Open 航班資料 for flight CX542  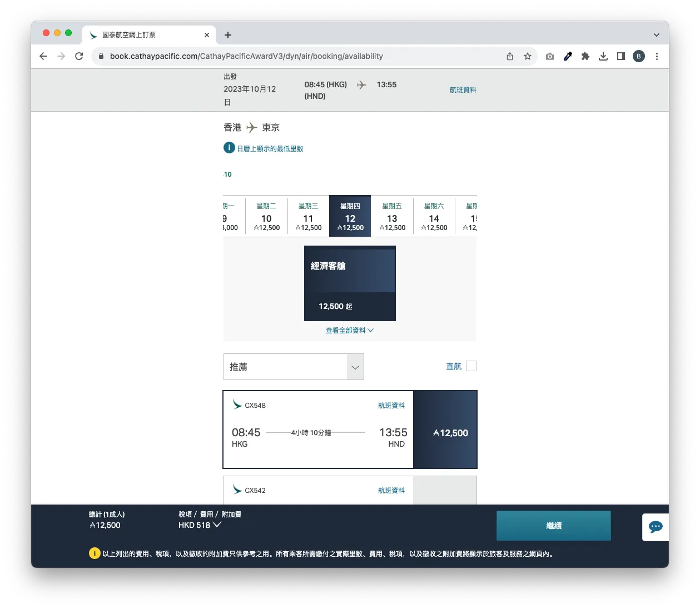(x=391, y=491)
